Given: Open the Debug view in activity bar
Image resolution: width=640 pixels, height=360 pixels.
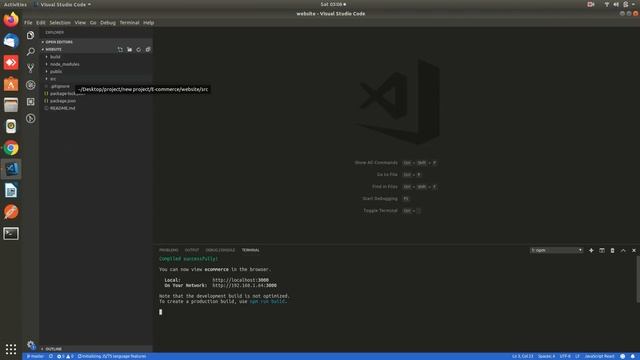Looking at the screenshot, I should (30, 85).
